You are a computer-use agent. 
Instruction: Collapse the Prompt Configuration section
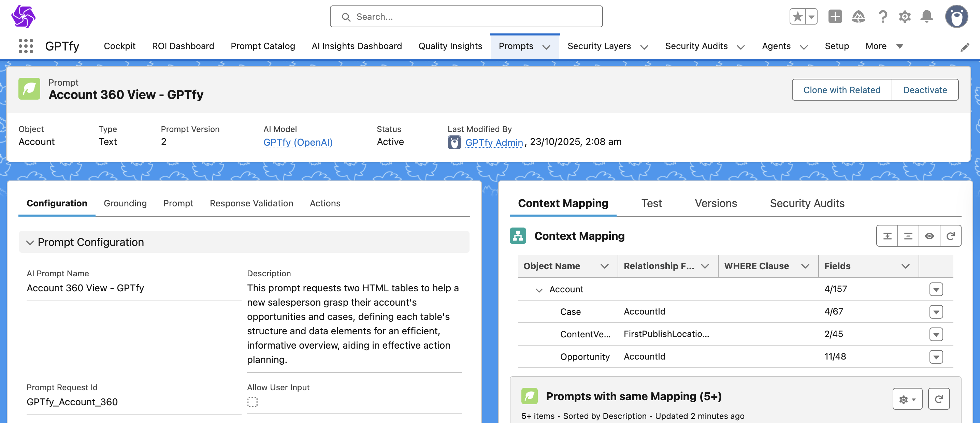click(x=30, y=242)
